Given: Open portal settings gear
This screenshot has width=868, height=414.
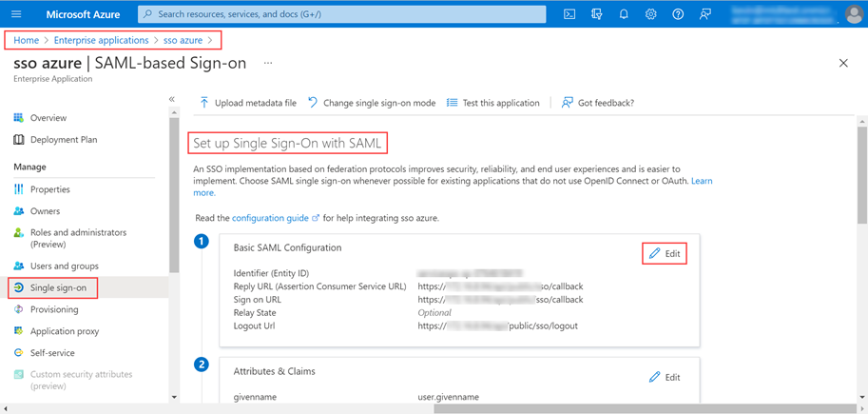Looking at the screenshot, I should tap(651, 14).
